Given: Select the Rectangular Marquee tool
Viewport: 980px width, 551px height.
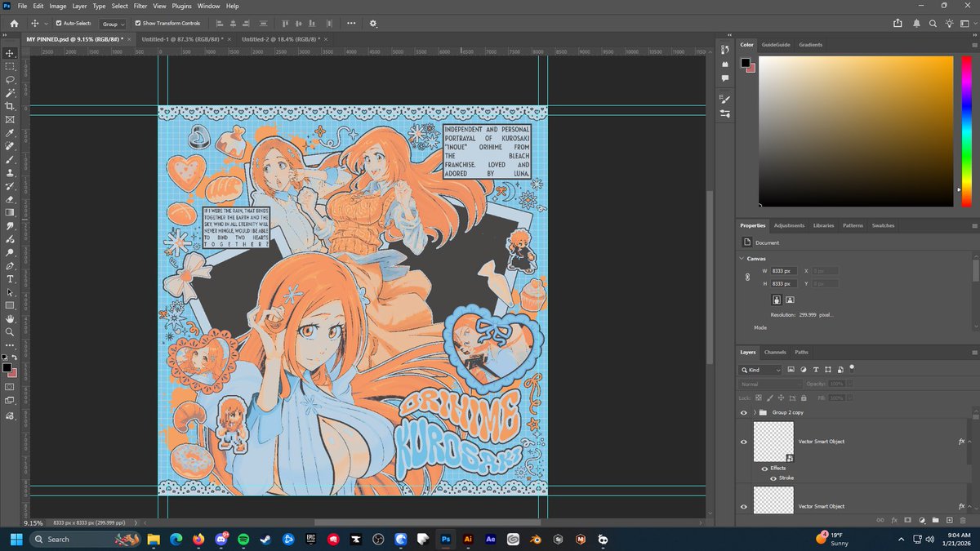Looking at the screenshot, I should [10, 66].
